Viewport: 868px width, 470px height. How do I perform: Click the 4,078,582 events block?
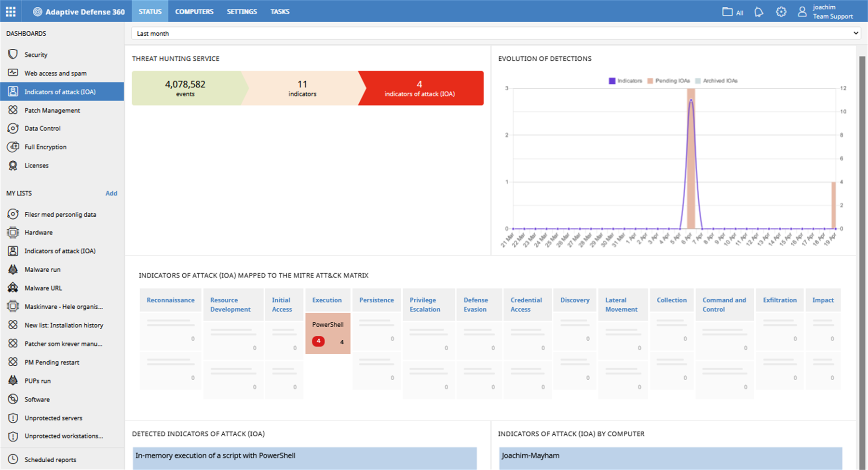point(186,88)
